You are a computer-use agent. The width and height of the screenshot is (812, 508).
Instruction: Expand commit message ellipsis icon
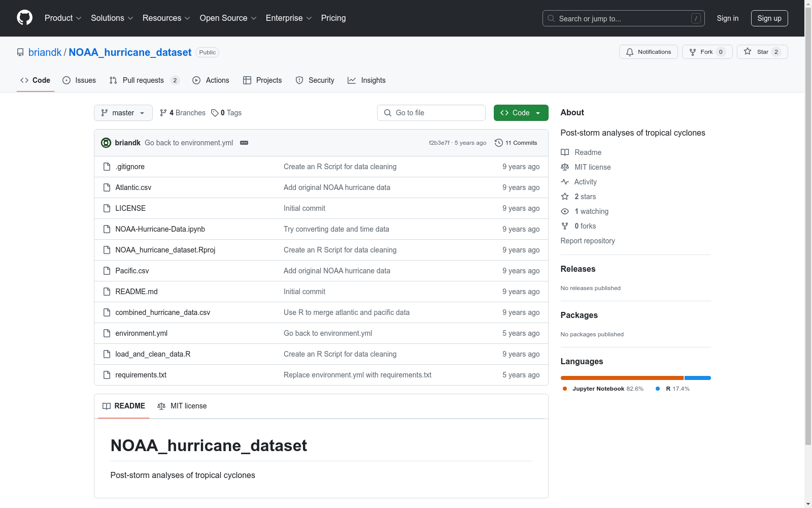244,143
